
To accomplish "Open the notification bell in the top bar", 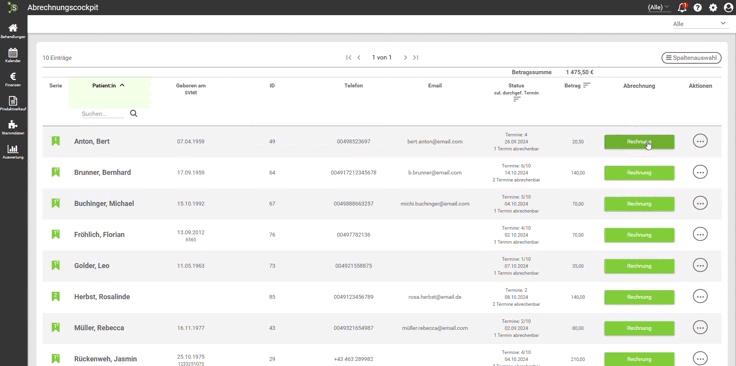I will click(682, 8).
